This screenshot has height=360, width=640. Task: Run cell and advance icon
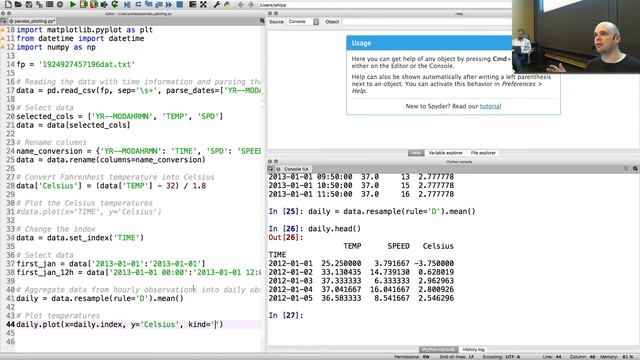coord(94,4)
